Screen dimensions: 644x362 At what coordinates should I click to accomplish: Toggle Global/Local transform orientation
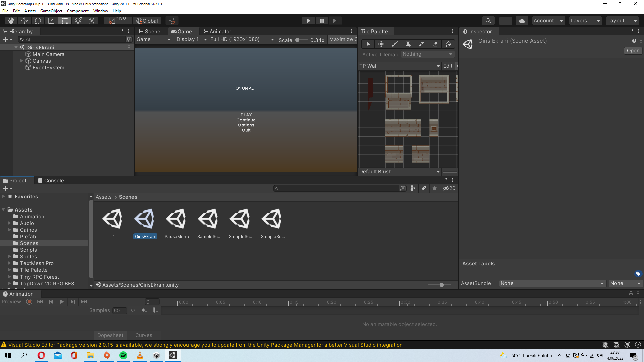click(147, 20)
